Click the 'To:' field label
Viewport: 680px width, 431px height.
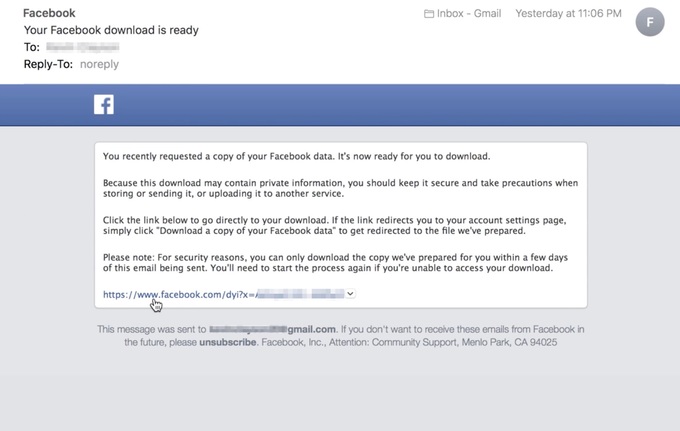(x=34, y=47)
